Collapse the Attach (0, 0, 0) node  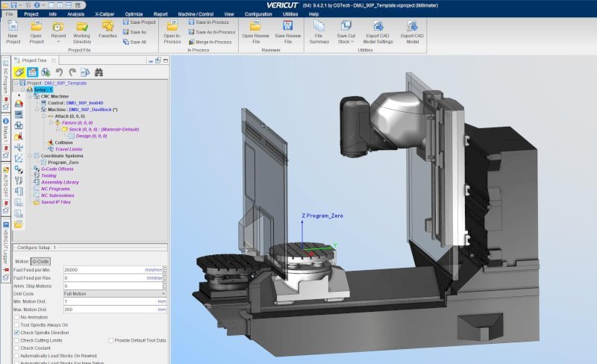(44, 116)
